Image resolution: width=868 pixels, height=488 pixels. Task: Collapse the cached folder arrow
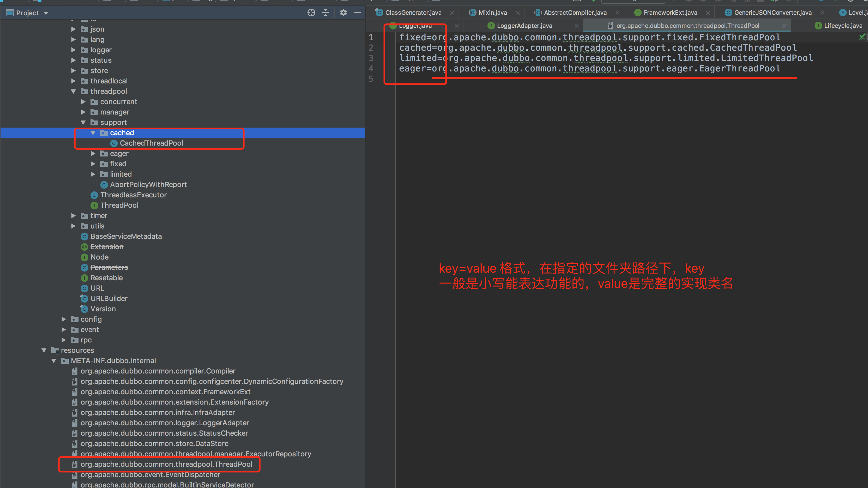click(93, 133)
